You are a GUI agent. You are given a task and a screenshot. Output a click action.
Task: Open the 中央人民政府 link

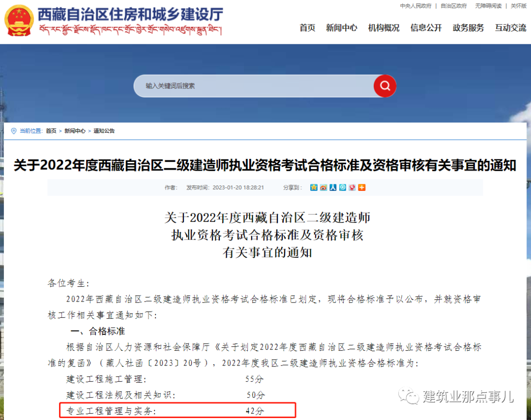click(x=415, y=6)
